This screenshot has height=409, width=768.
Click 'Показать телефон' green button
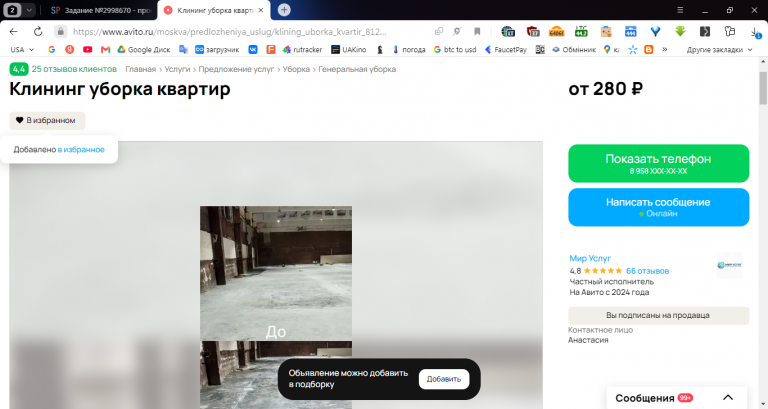(658, 164)
